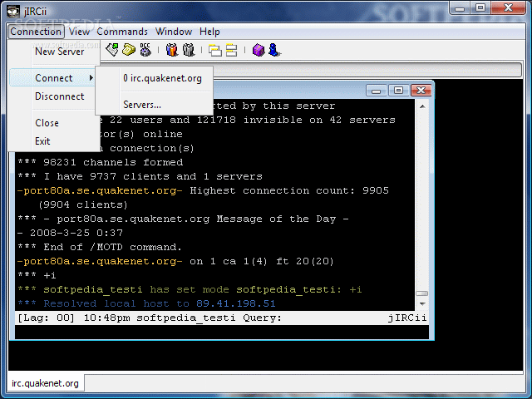
Task: Click the purple question-mark box icon
Action: (x=259, y=50)
